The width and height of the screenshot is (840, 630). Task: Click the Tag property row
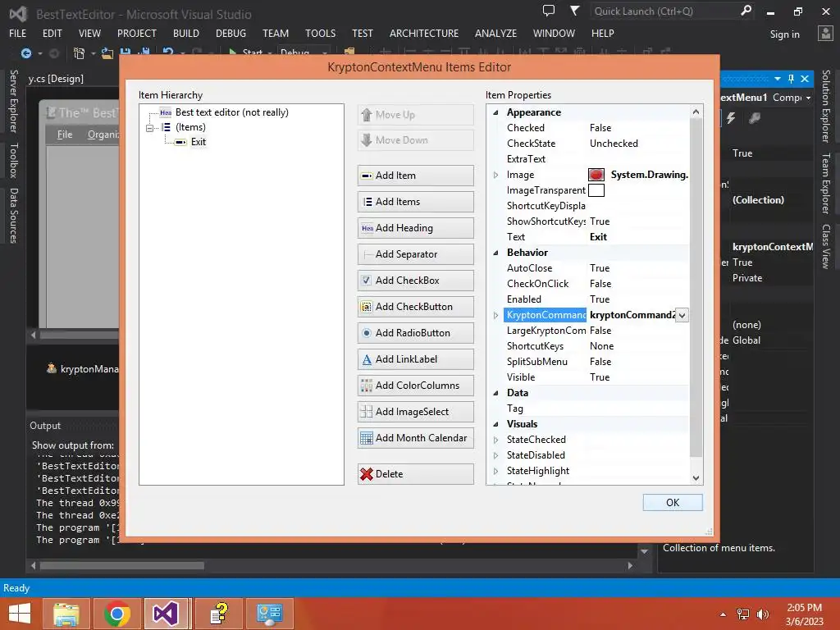[596, 409]
